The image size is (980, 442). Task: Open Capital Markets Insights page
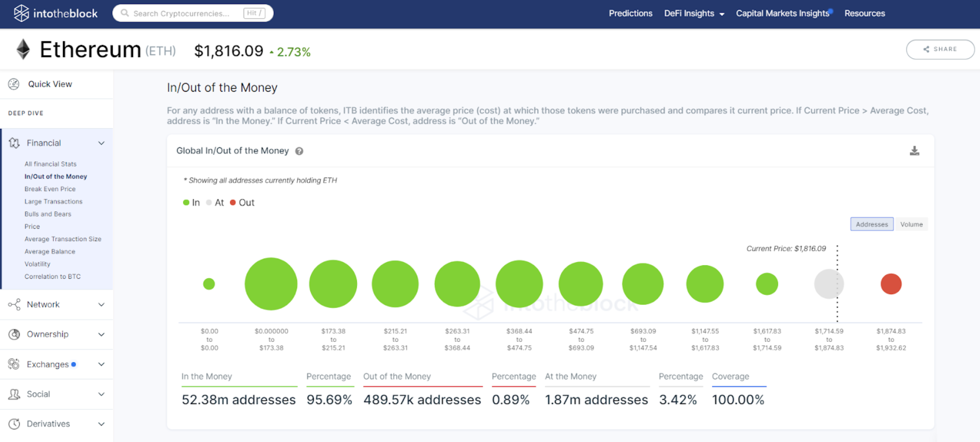(783, 13)
